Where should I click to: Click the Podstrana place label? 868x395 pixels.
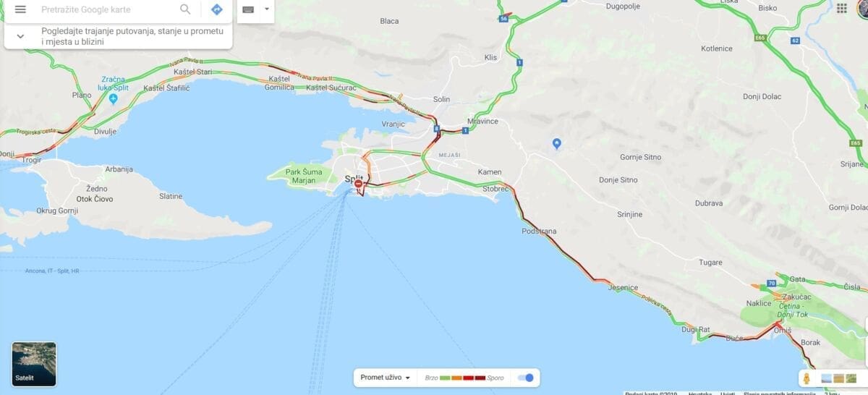point(540,232)
